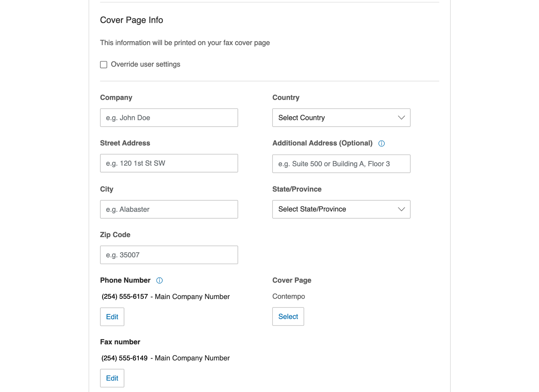Focus the Company text field

tap(169, 118)
